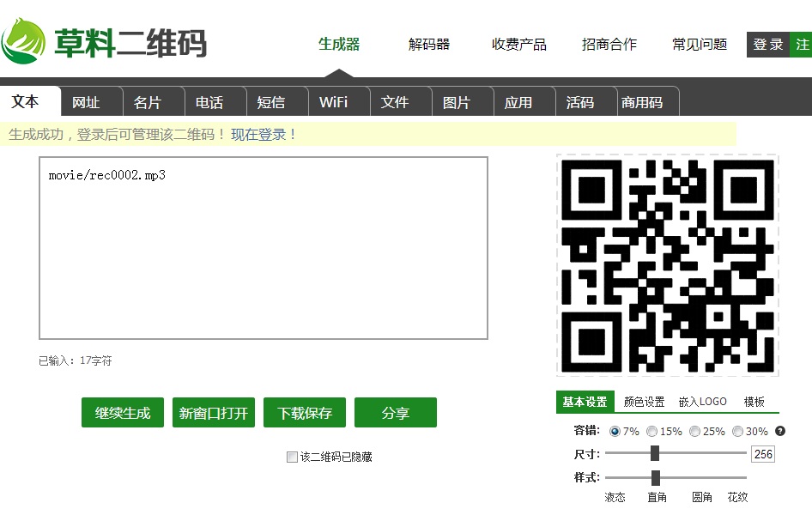The height and width of the screenshot is (515, 812).
Task: Open the 常见问题 top menu
Action: pyautogui.click(x=699, y=45)
